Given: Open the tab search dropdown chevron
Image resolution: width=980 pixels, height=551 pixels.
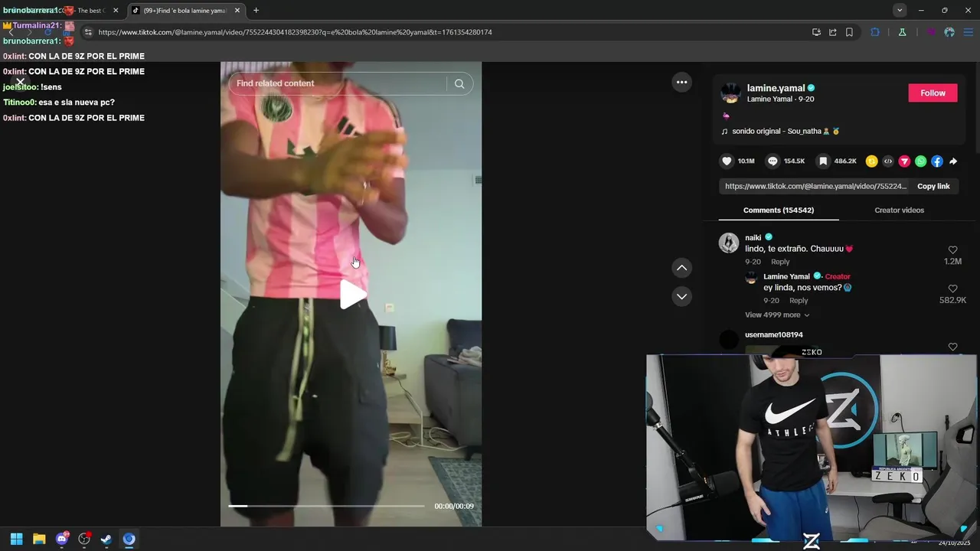Looking at the screenshot, I should coord(900,10).
